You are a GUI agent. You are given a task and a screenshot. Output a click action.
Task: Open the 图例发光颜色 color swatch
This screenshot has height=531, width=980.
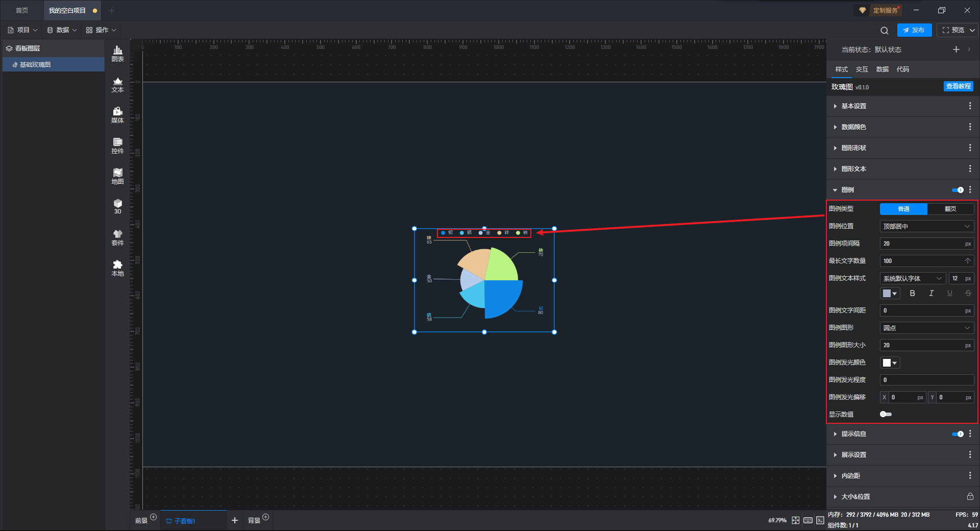coord(890,363)
